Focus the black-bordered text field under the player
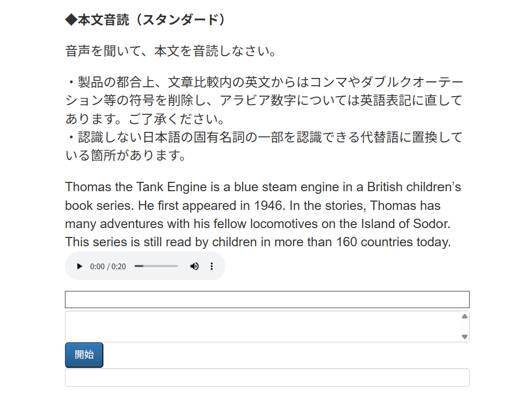Image resolution: width=532 pixels, height=399 pixels. [x=267, y=300]
